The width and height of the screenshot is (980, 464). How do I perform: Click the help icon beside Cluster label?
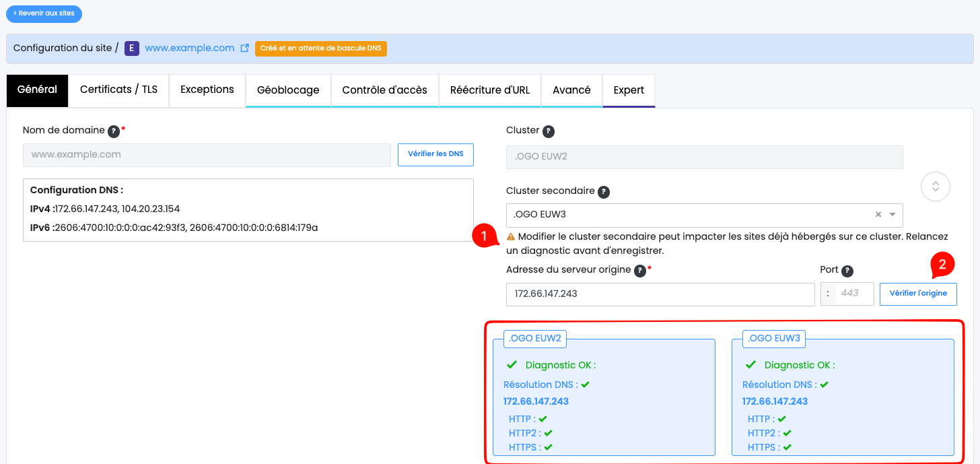point(549,131)
